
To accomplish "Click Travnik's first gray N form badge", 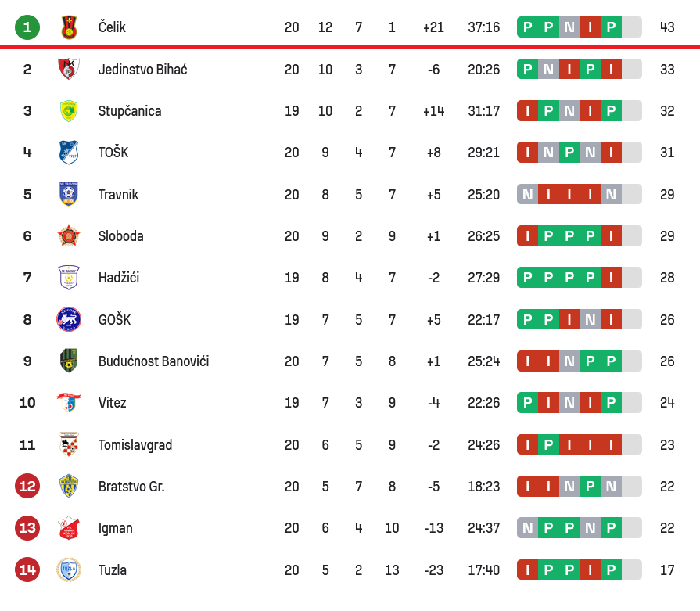I will click(x=527, y=195).
